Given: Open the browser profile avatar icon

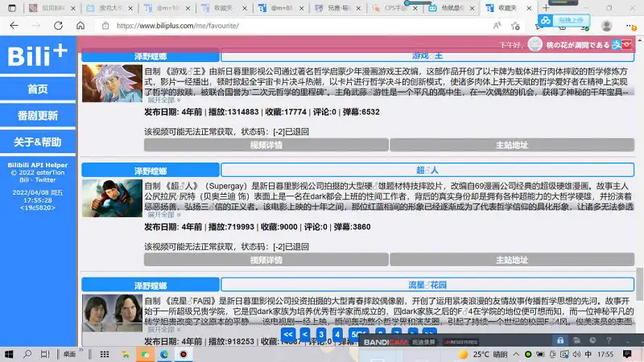Looking at the screenshot, I should pos(607,26).
